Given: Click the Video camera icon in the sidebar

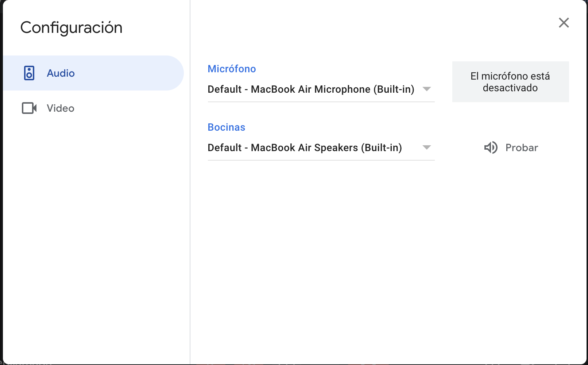Looking at the screenshot, I should point(29,108).
